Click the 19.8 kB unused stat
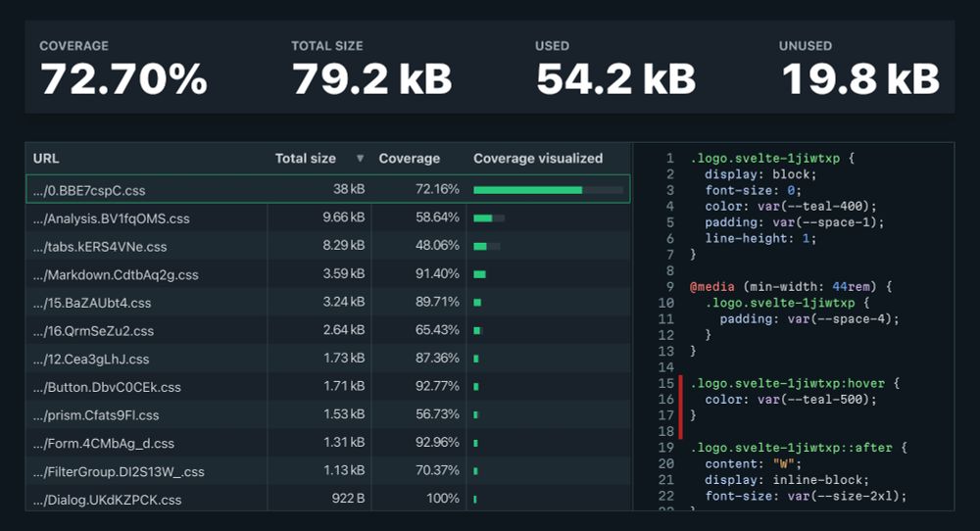980x531 pixels. (x=860, y=79)
